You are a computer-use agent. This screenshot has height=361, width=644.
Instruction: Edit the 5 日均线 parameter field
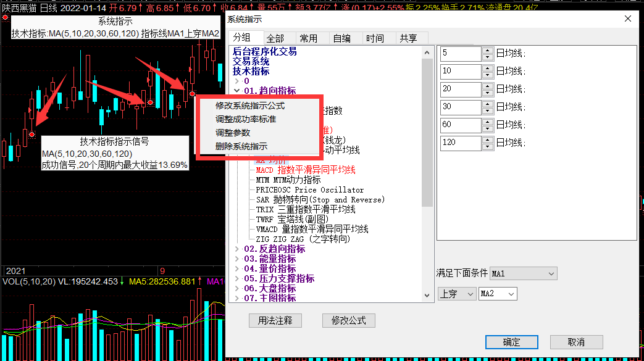461,54
